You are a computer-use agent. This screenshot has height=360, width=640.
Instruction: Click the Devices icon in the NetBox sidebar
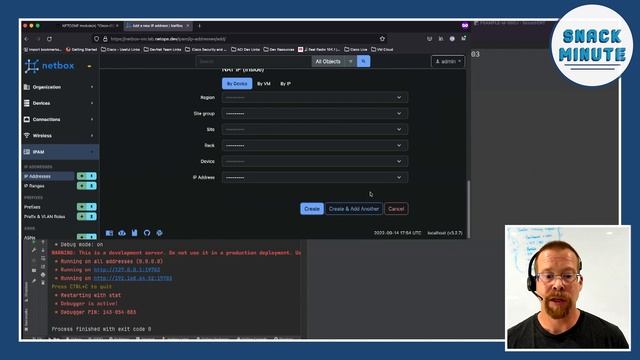[27, 103]
